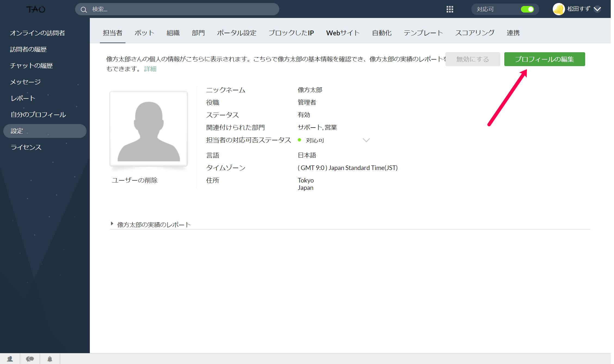
Task: Click the contacts icon in bottom bar
Action: click(10, 359)
